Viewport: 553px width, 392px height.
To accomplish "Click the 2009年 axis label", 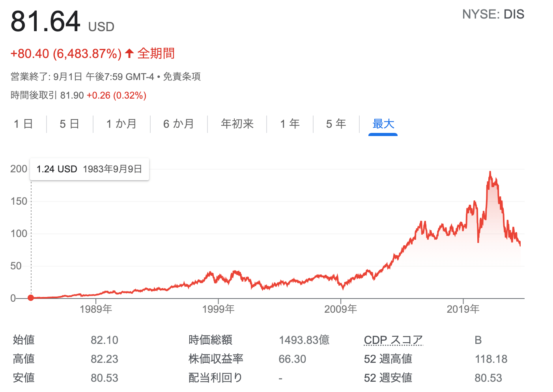I will (340, 309).
